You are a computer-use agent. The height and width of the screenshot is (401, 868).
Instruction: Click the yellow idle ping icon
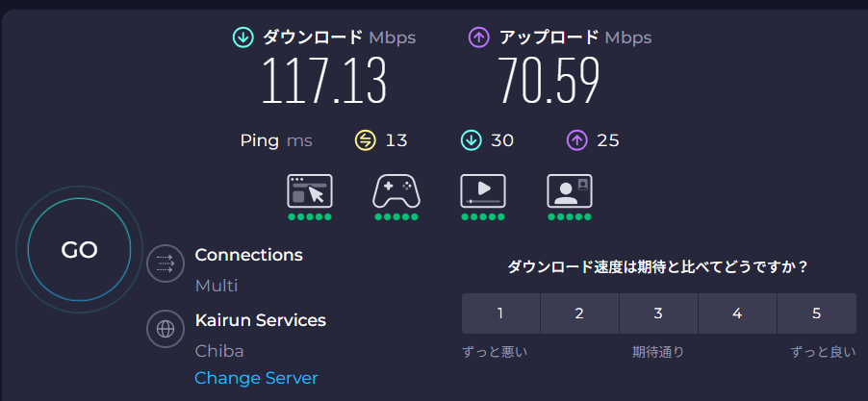coord(366,140)
